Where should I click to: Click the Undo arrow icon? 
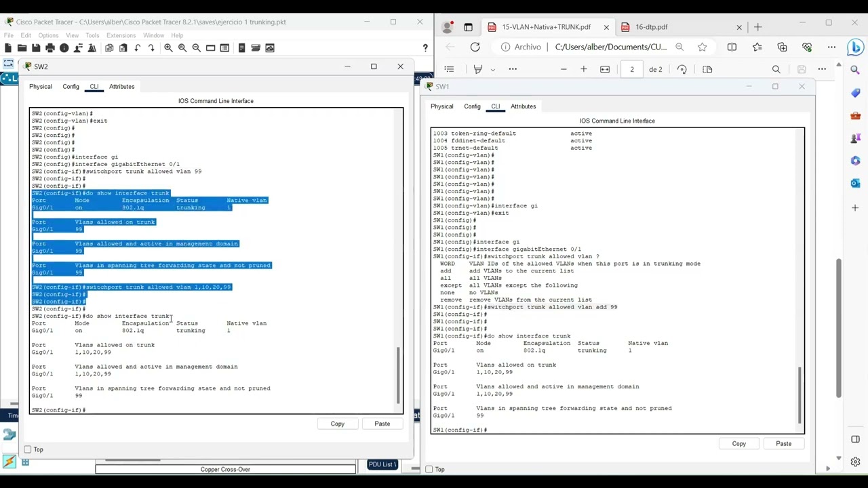point(138,47)
